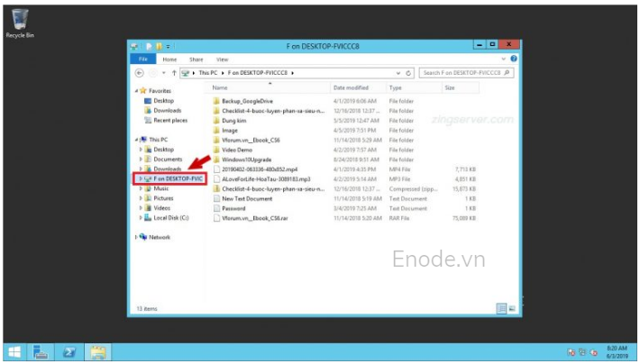640x364 pixels.
Task: Expand the Network tree node
Action: (137, 237)
